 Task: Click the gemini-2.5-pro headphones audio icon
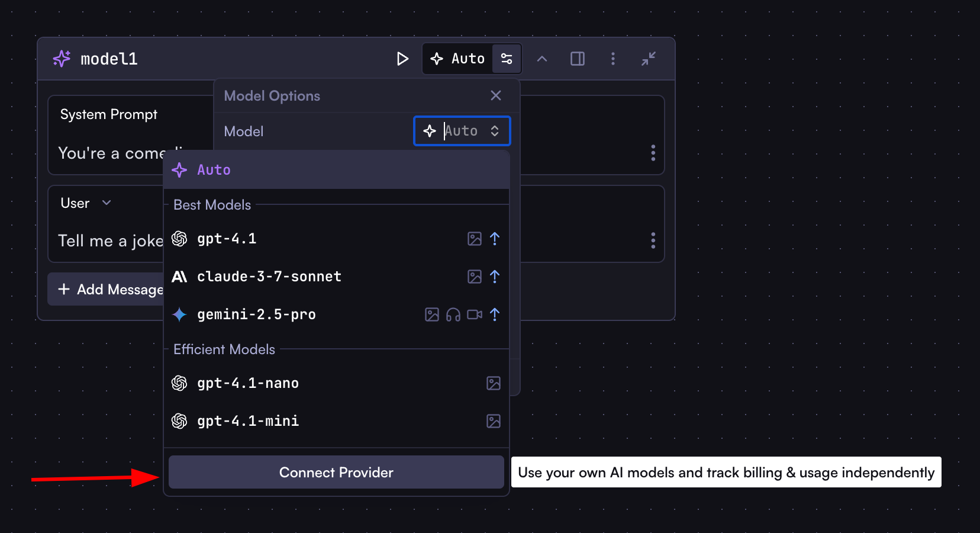click(x=453, y=314)
